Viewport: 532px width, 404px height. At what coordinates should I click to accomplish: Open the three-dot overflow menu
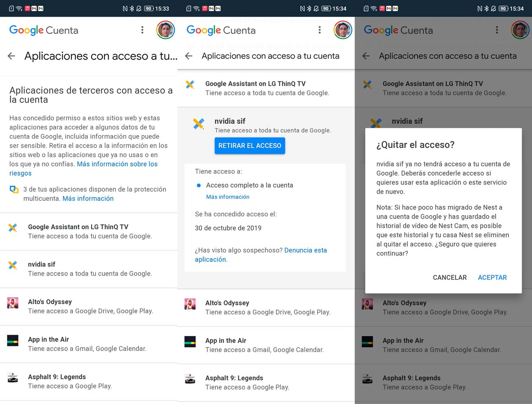click(142, 30)
